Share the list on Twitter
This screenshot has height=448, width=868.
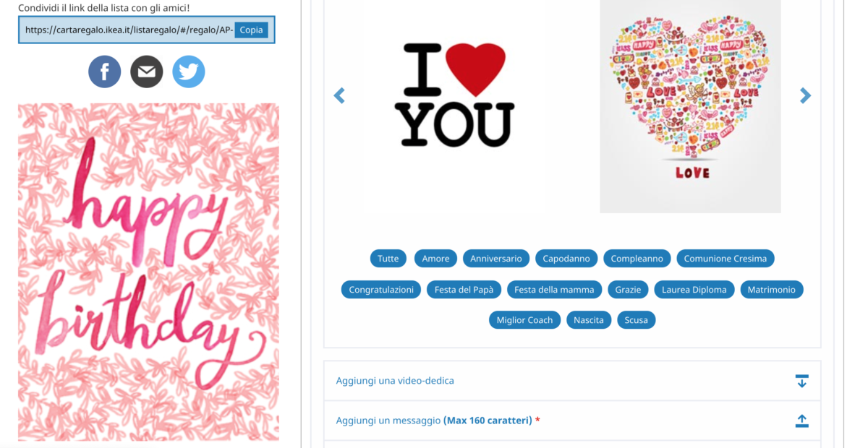click(x=189, y=72)
